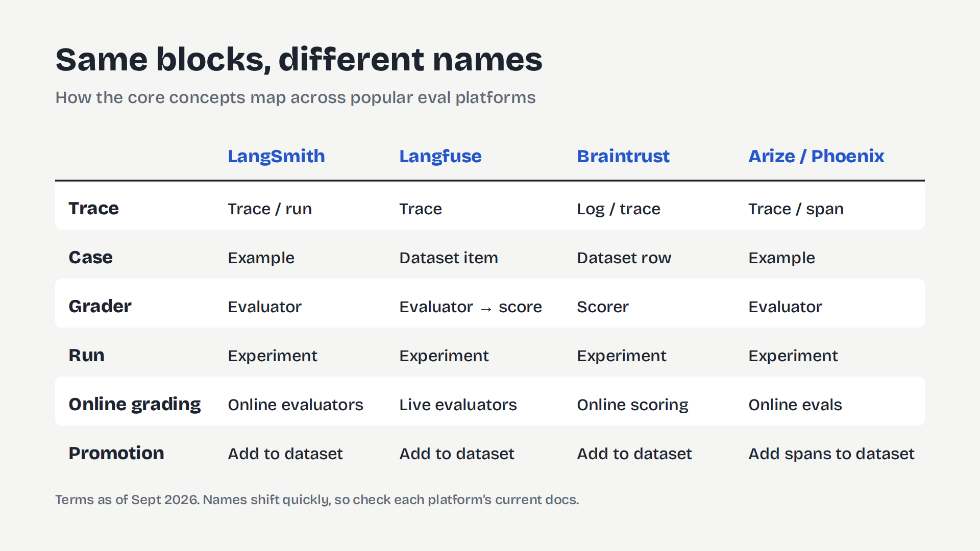This screenshot has width=980, height=551.
Task: Click Langfuse's 'Add to dataset' cell
Action: (x=457, y=454)
